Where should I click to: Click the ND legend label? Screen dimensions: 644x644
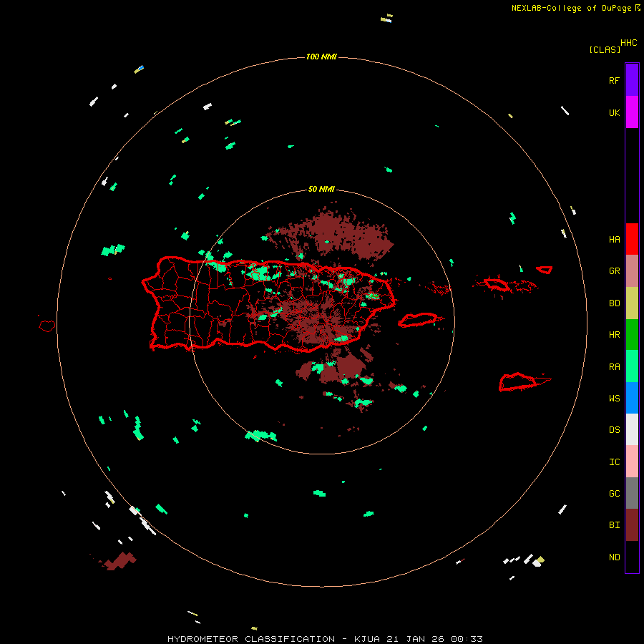pyautogui.click(x=614, y=557)
